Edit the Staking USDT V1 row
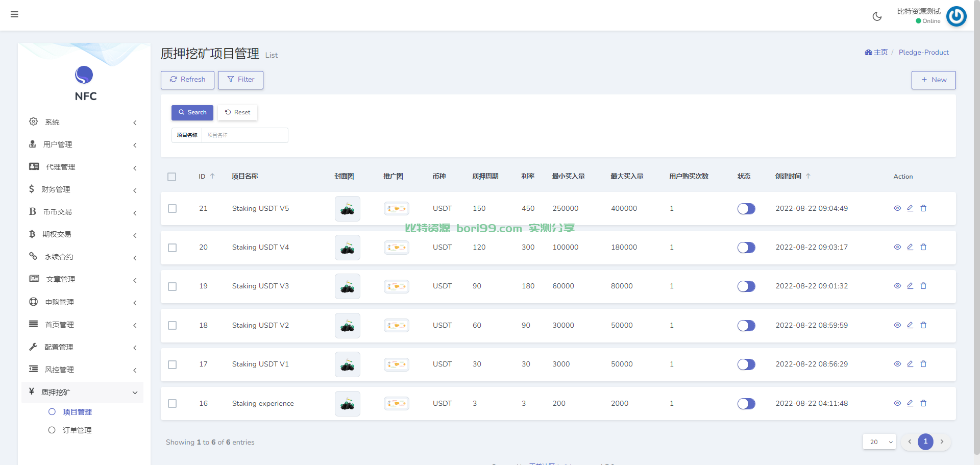The image size is (980, 465). tap(910, 364)
